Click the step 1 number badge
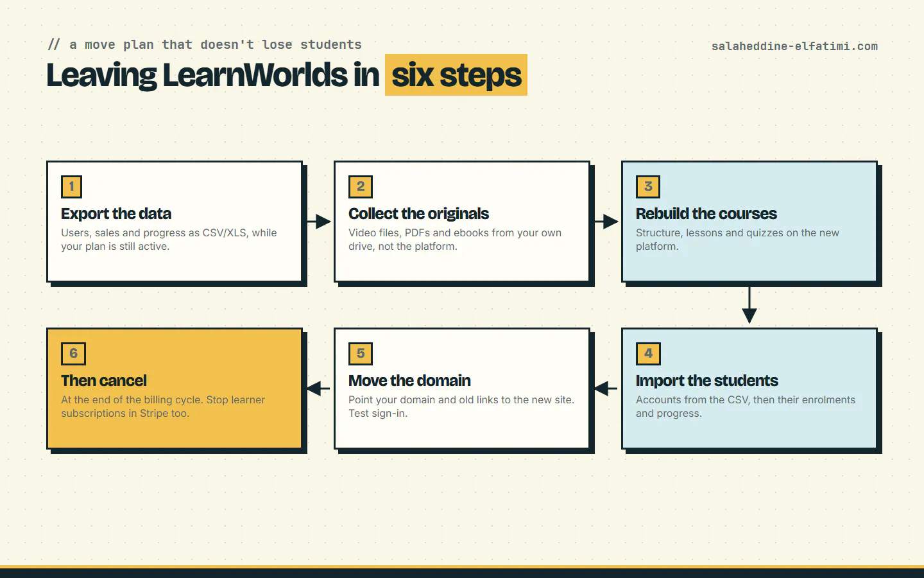The image size is (924, 578). [72, 186]
